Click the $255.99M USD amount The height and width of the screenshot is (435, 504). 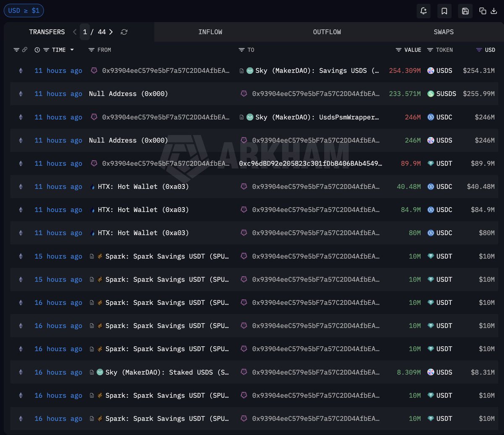pos(479,94)
